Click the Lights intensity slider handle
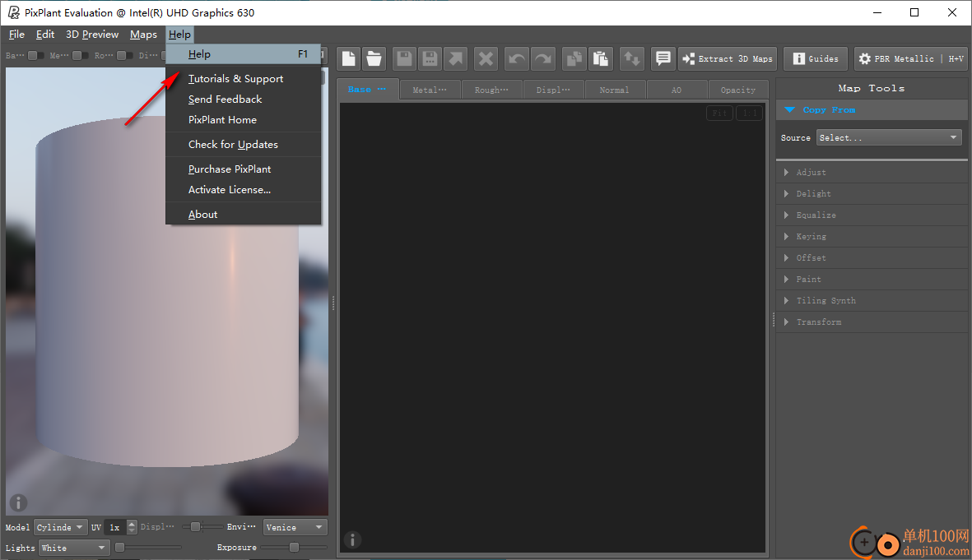The width and height of the screenshot is (972, 560). pyautogui.click(x=119, y=548)
